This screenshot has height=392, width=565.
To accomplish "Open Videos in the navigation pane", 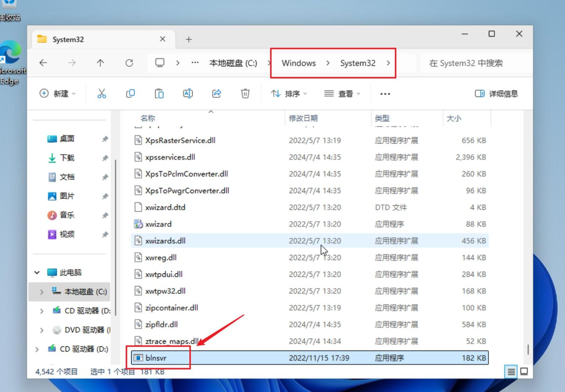I will point(67,234).
